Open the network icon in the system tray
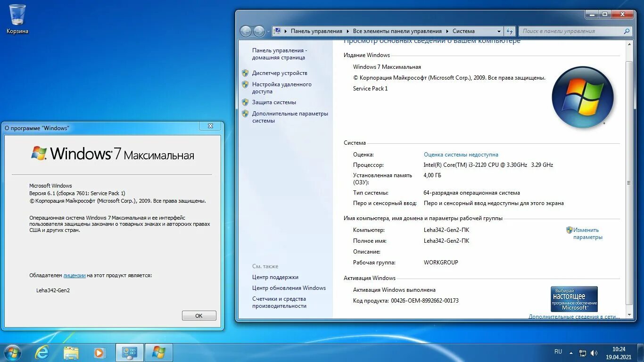This screenshot has height=362, width=644. click(x=583, y=353)
